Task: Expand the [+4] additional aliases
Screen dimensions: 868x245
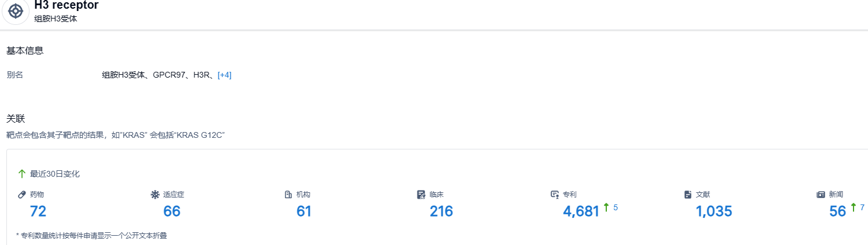Action: [225, 75]
